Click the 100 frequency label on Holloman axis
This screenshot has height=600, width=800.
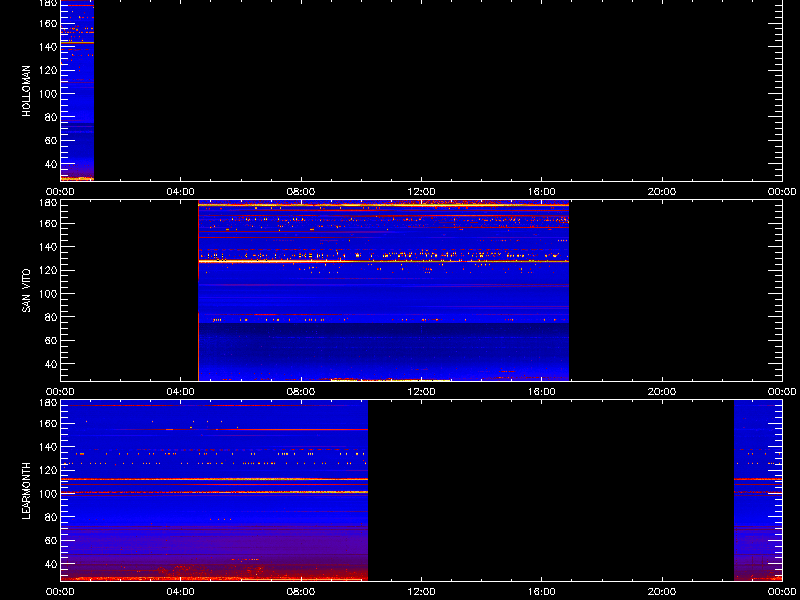48,94
